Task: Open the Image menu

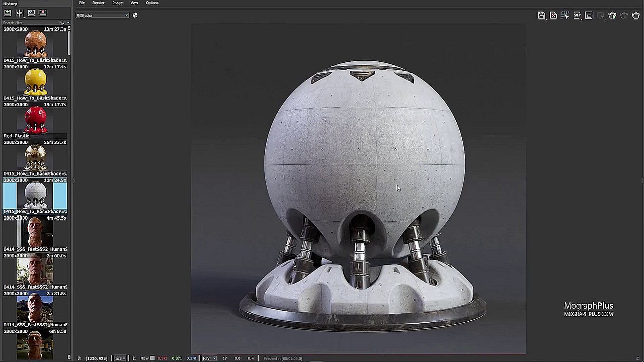Action: 117,3
